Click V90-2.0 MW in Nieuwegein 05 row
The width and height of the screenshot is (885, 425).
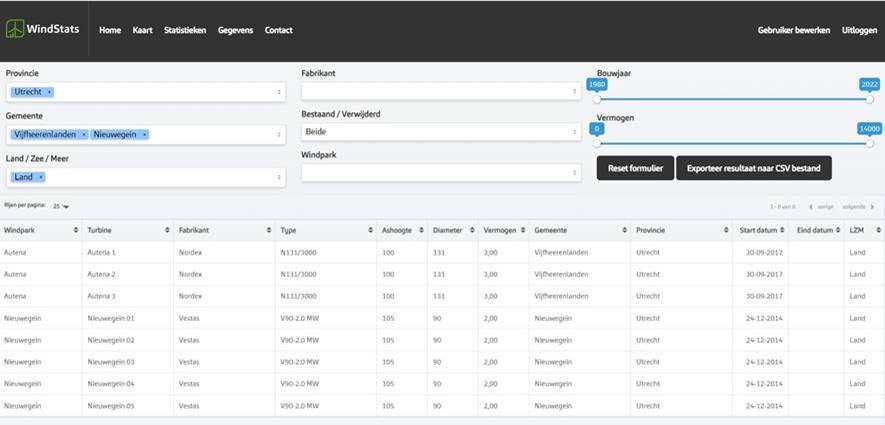point(300,406)
